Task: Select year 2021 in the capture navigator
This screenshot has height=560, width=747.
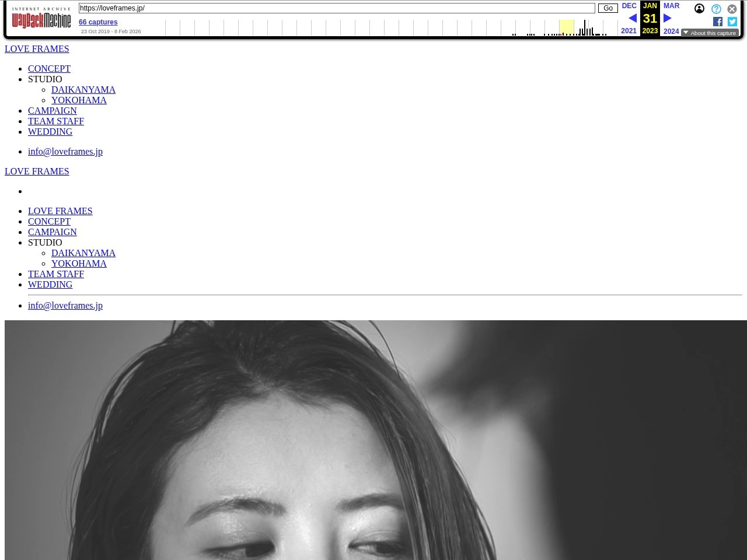Action: [x=629, y=31]
